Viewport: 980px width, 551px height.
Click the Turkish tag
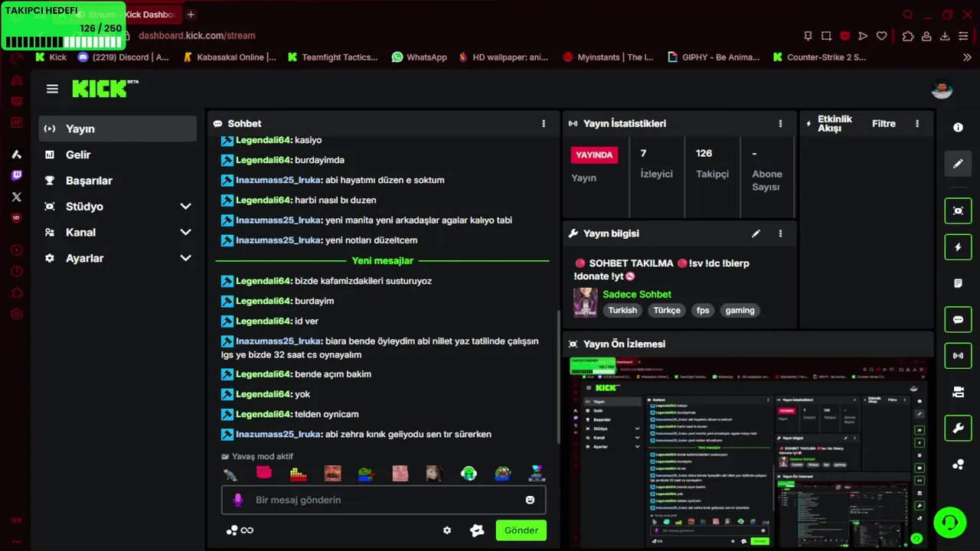[622, 310]
